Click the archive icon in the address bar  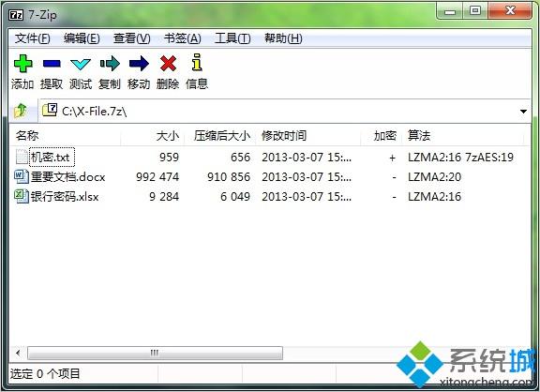pyautogui.click(x=50, y=110)
